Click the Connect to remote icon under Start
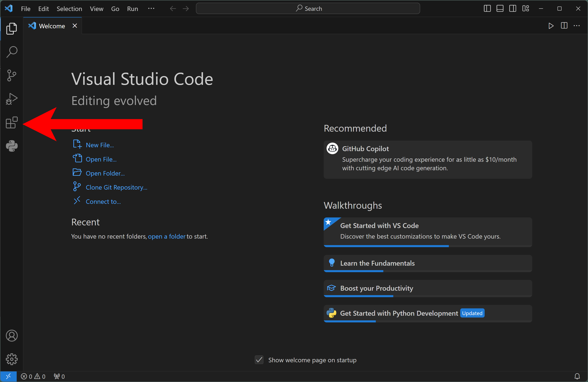Viewport: 588px width, 382px height. click(77, 200)
